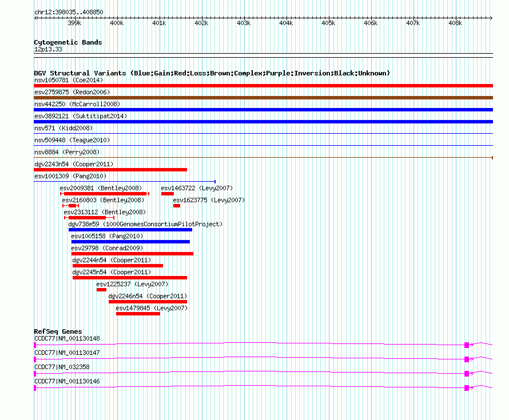
Task: Click the magenta exon block of NM_001130148
Action: click(467, 345)
